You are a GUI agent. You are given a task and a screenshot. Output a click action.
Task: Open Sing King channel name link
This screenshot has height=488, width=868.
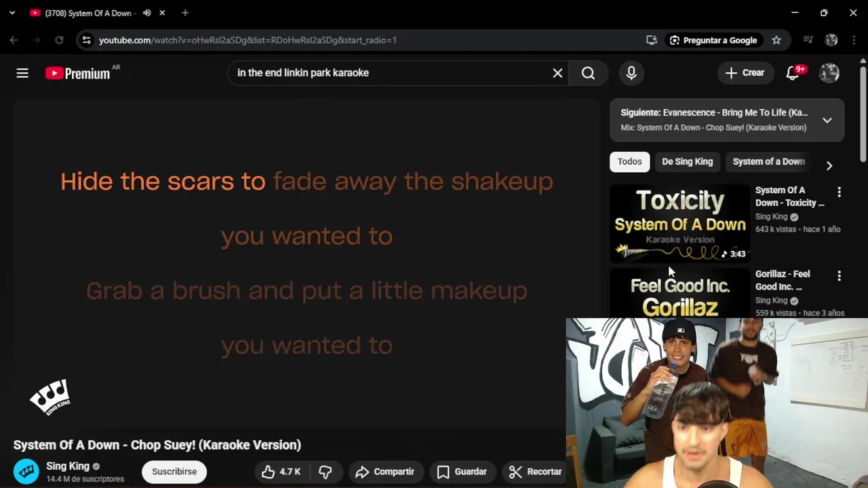click(x=68, y=466)
